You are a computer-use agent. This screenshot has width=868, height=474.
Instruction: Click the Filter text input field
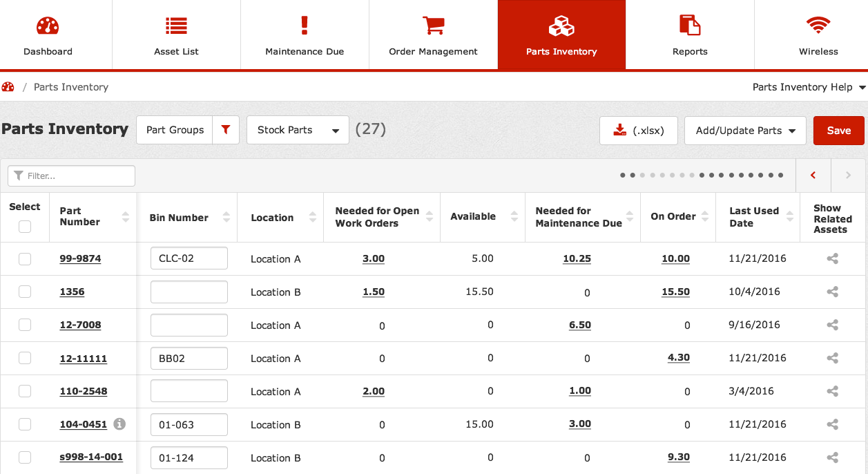pos(72,176)
